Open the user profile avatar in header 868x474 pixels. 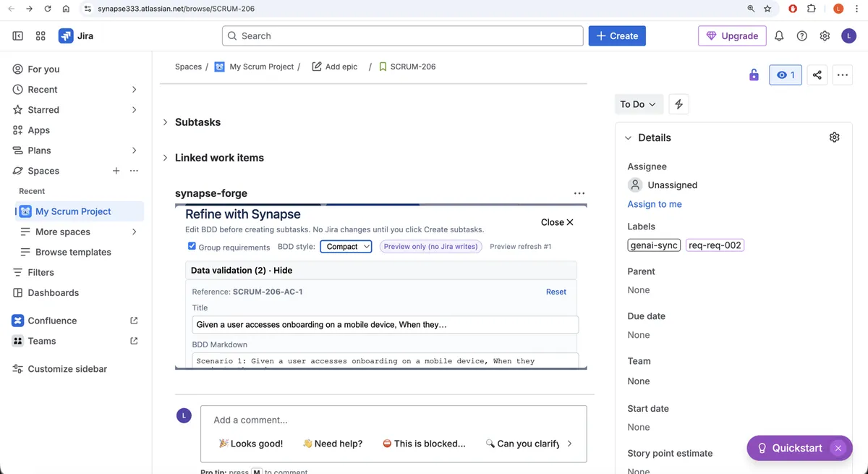tap(848, 35)
